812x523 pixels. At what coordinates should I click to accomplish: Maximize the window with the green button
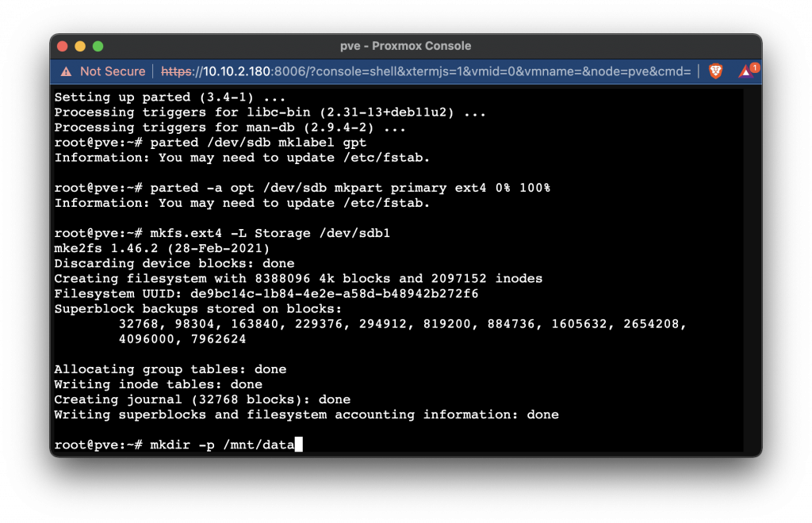click(x=98, y=46)
